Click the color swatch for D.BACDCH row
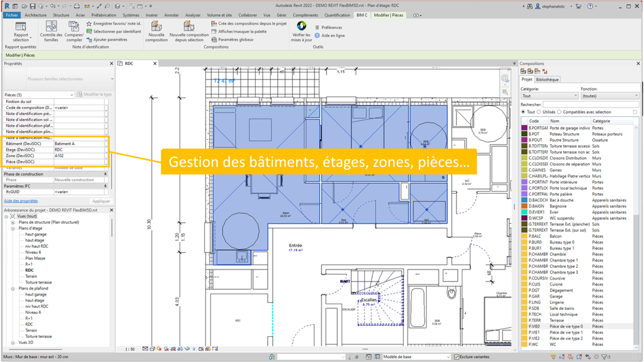The image size is (644, 362). coord(524,200)
